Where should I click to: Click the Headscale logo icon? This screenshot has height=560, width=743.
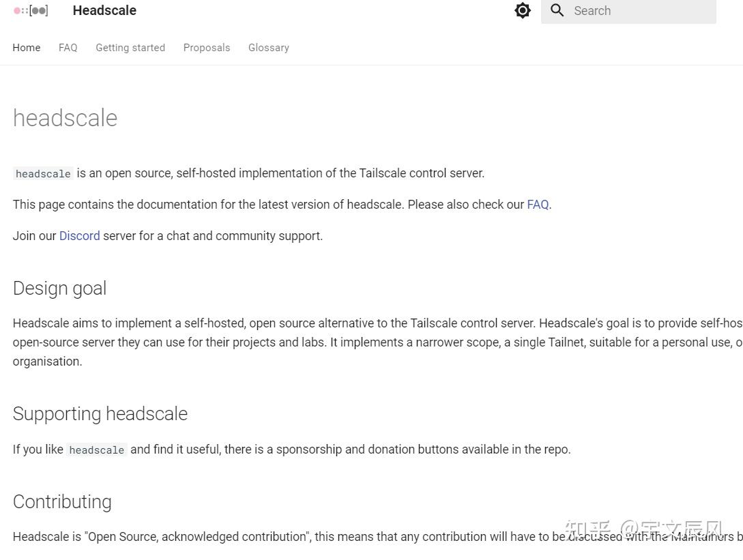[31, 10]
